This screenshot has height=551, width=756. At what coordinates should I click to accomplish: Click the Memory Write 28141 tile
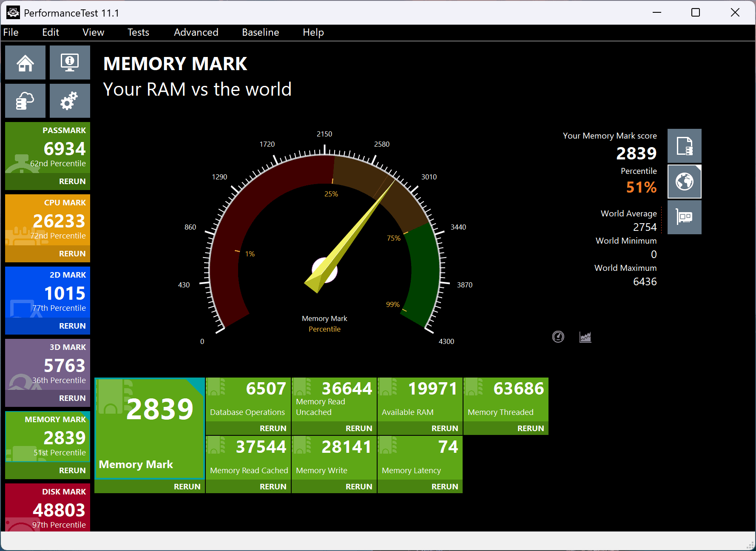334,458
